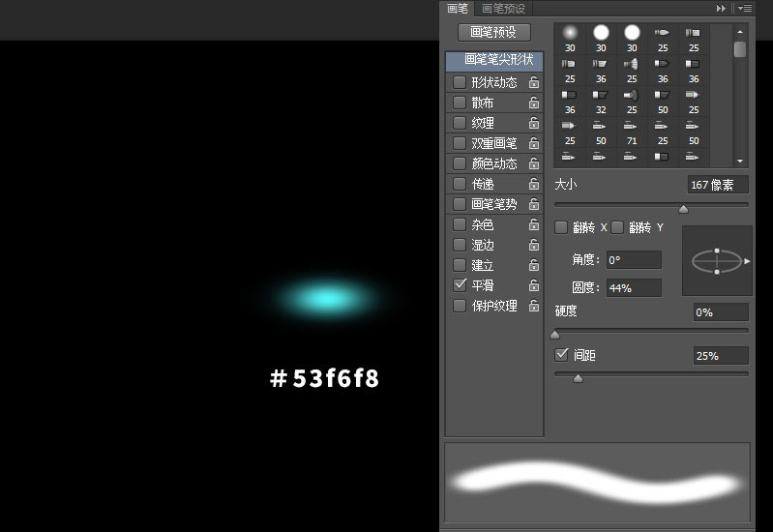Enable the 建立 checkbox
The image size is (773, 532).
[460, 265]
